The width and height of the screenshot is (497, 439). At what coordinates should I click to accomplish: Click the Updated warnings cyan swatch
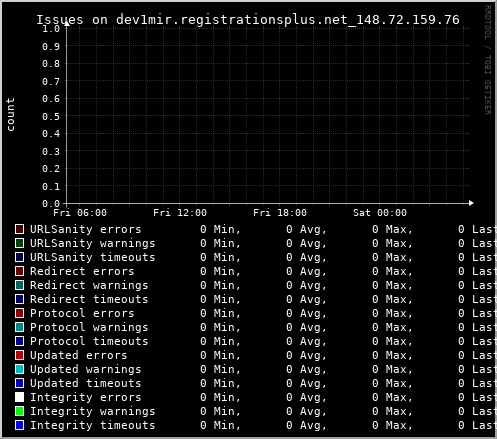(19, 369)
